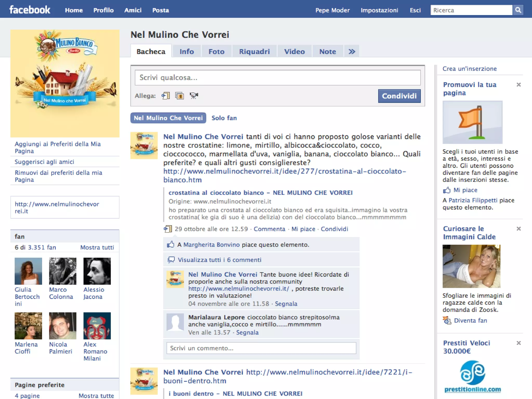
Task: Select the Nel Mulino Che Vorrei filter
Action: tap(168, 118)
